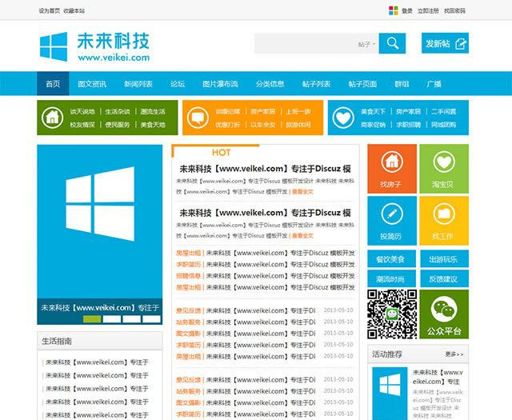Open 潮流生活 in the green panel
The width and height of the screenshot is (512, 420).
153,112
